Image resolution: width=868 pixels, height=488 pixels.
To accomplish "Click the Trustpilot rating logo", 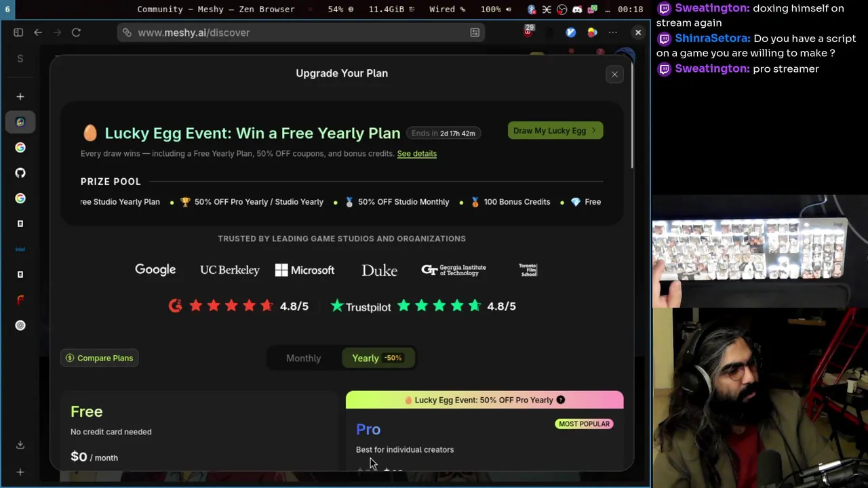I will coord(360,306).
